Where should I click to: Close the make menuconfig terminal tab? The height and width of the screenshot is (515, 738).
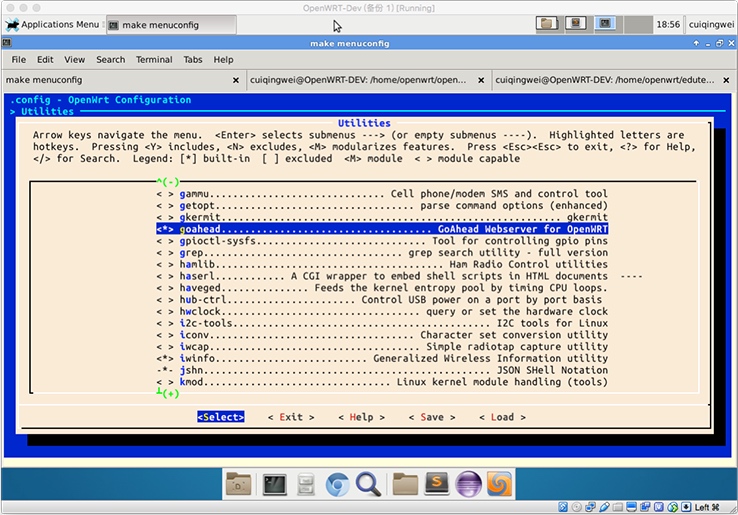pyautogui.click(x=236, y=80)
